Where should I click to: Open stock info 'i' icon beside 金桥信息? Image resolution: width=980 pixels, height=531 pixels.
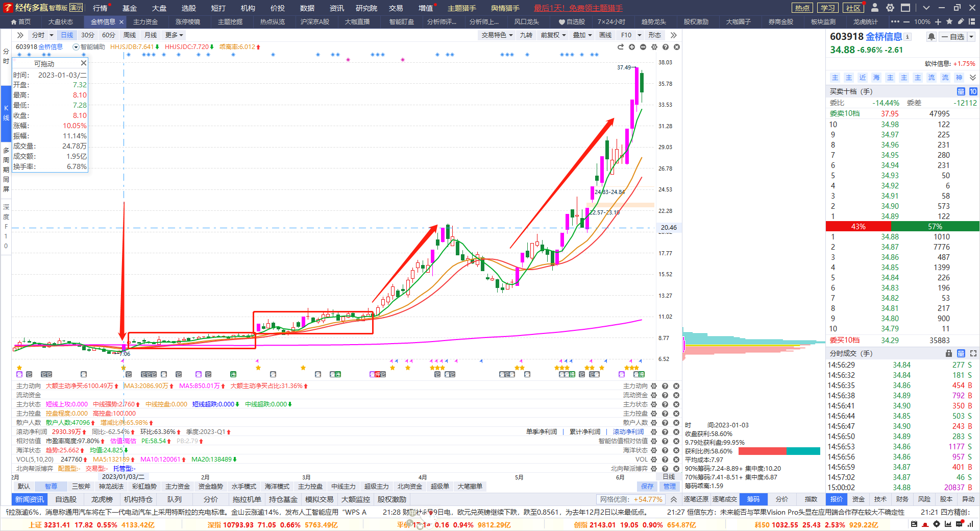point(908,37)
